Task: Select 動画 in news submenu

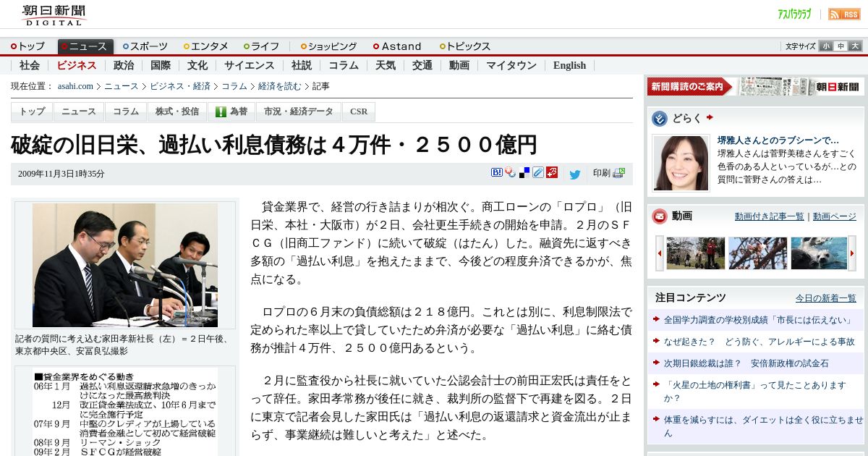Action: [459, 65]
